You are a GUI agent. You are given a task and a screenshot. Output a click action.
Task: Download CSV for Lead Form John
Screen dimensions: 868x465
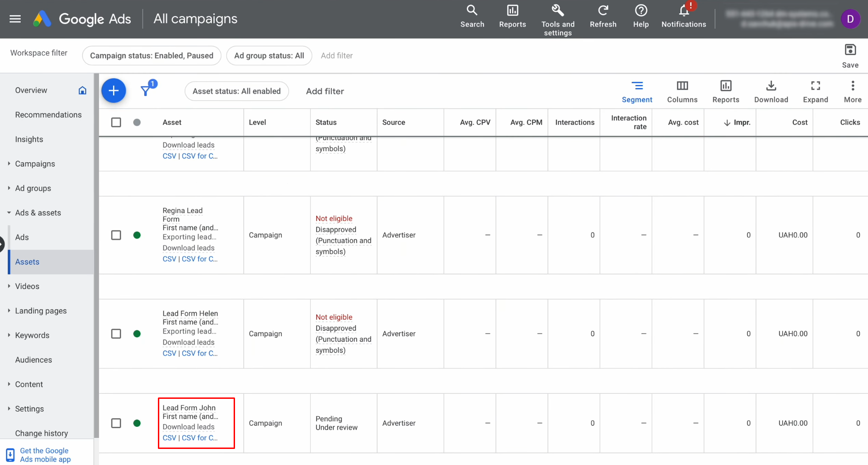[169, 438]
